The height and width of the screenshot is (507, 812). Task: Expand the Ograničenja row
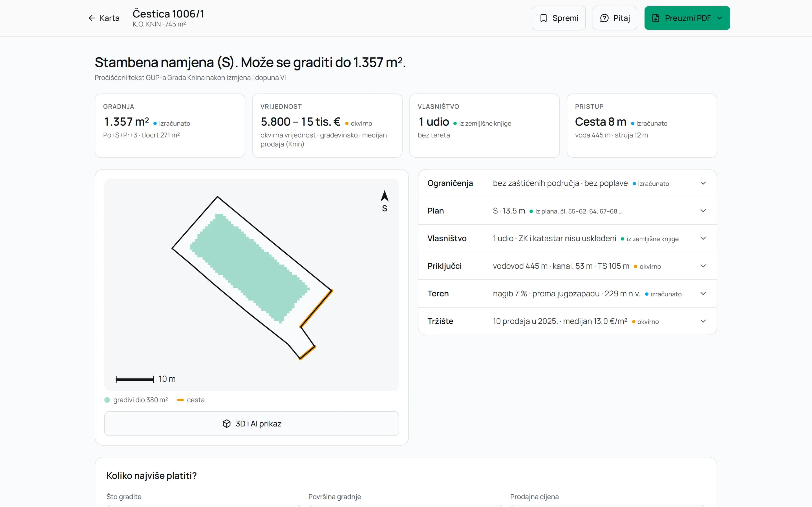(567, 183)
